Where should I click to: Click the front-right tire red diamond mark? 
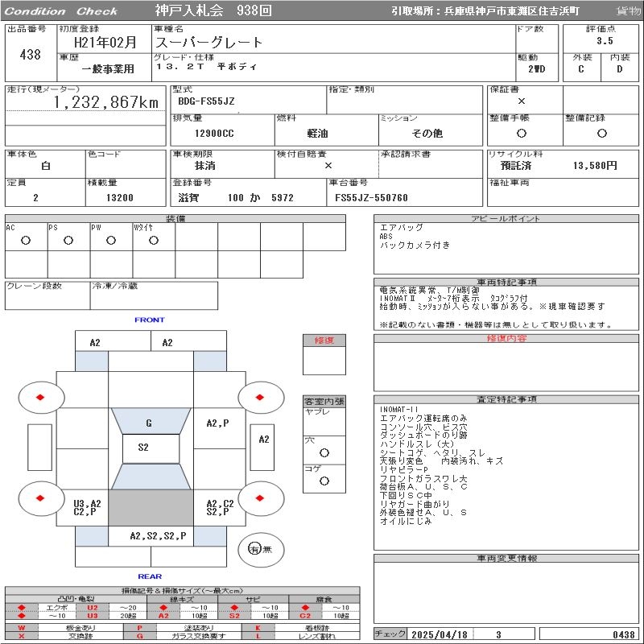click(259, 397)
